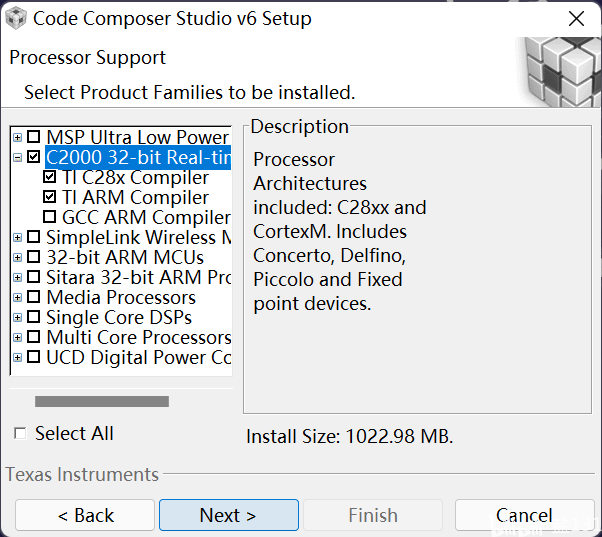The image size is (602, 537).
Task: Expand the 32-bit ARM MCUs node
Action: tap(18, 257)
